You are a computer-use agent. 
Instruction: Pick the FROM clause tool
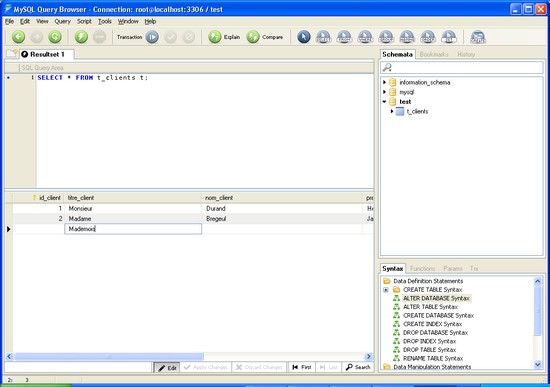344,37
